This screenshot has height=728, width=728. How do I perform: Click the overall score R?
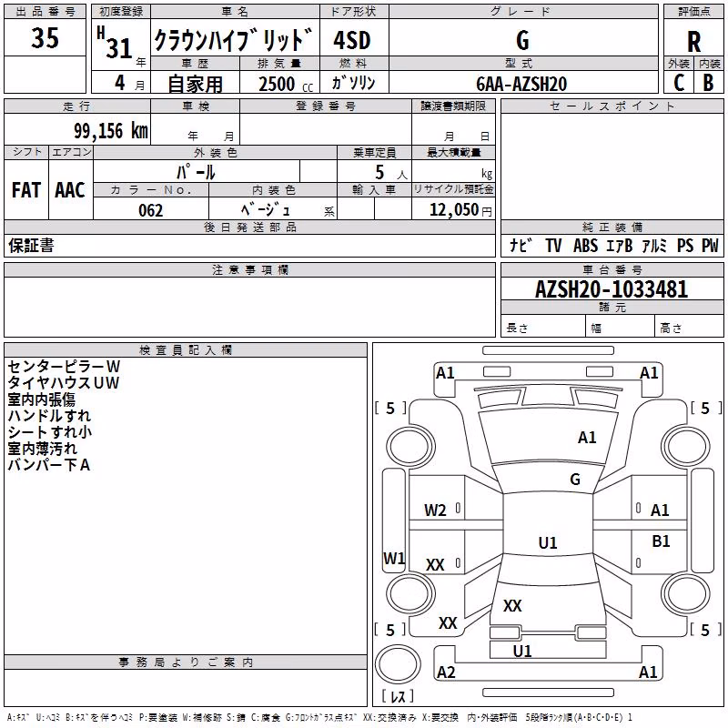[693, 42]
